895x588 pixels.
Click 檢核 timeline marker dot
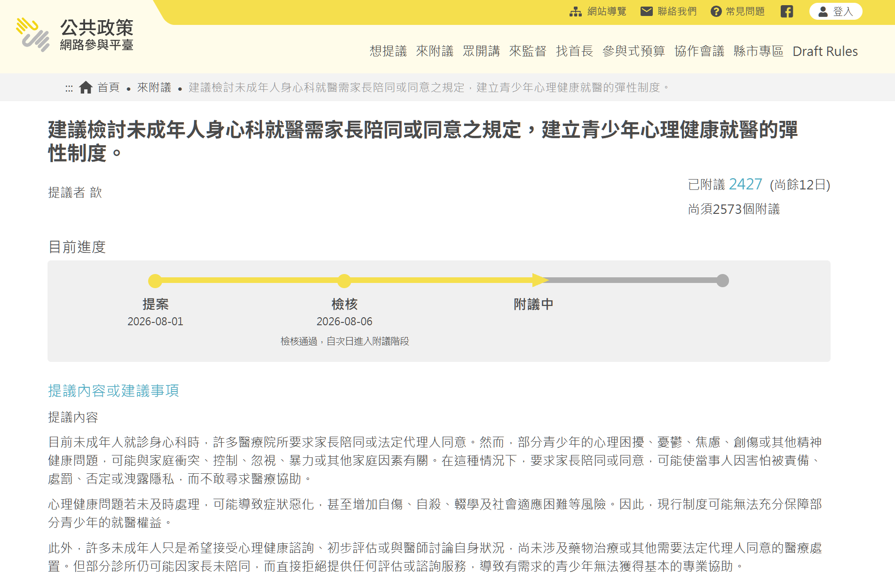(344, 281)
